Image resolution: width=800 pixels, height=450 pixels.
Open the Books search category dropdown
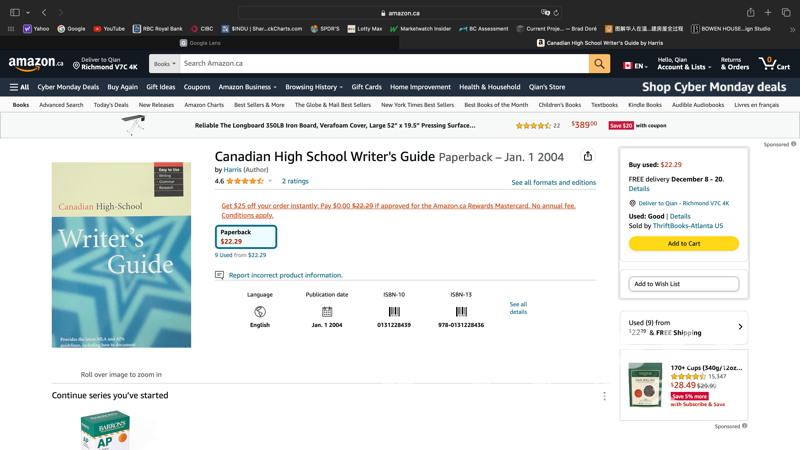(x=165, y=64)
